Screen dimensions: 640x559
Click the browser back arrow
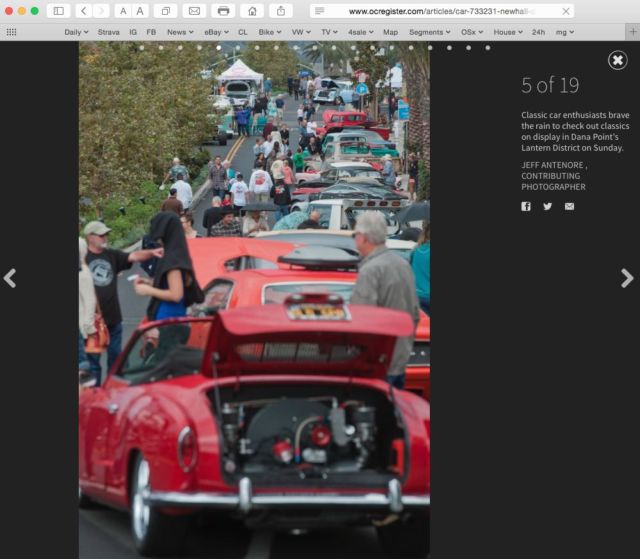(82, 11)
